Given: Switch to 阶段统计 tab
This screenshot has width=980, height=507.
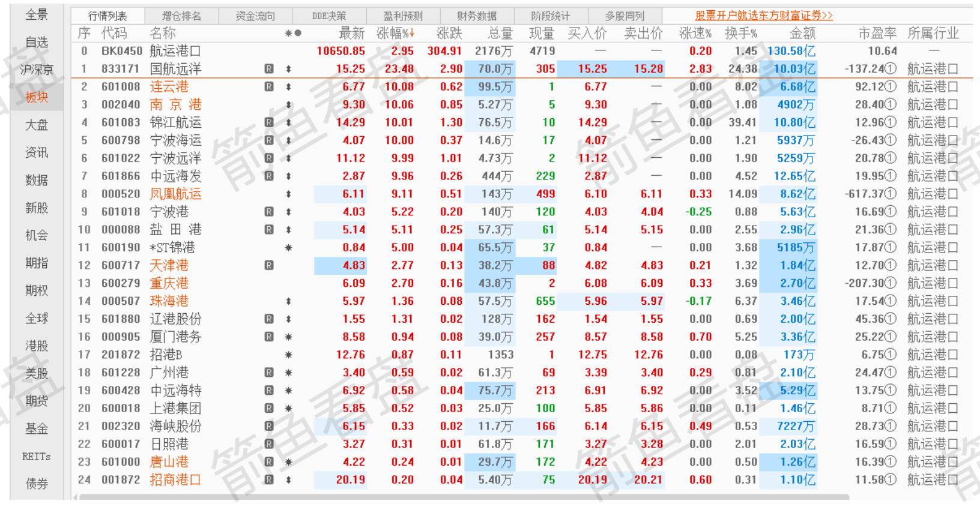Looking at the screenshot, I should point(551,16).
